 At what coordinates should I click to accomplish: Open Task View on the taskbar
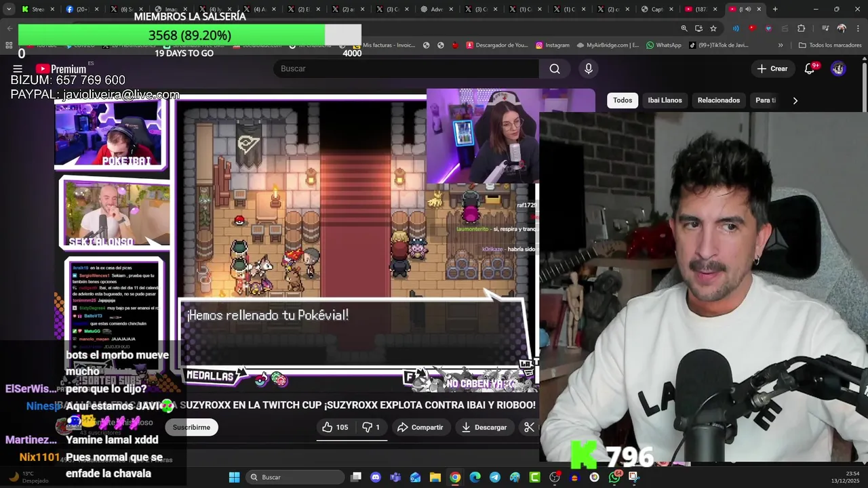coord(356,477)
